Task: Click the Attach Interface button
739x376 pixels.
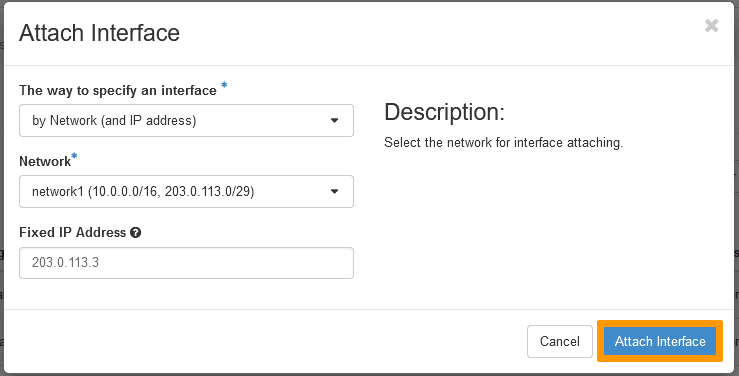Action: [660, 341]
